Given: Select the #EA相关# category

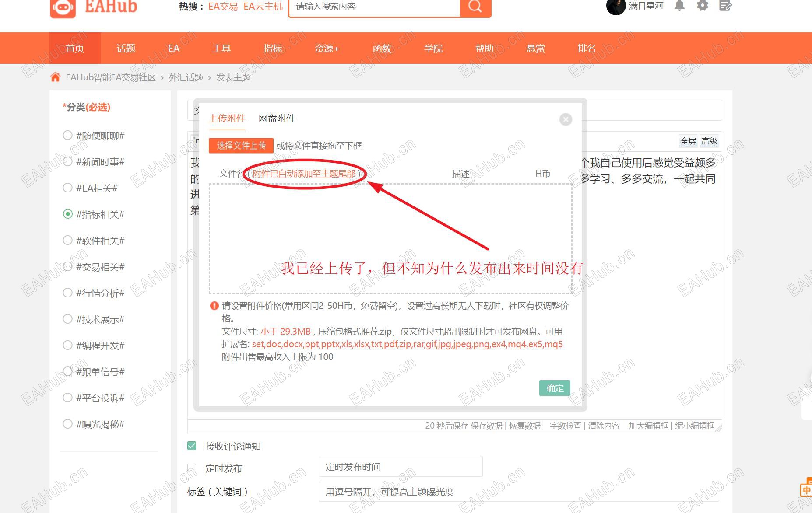Looking at the screenshot, I should (67, 188).
